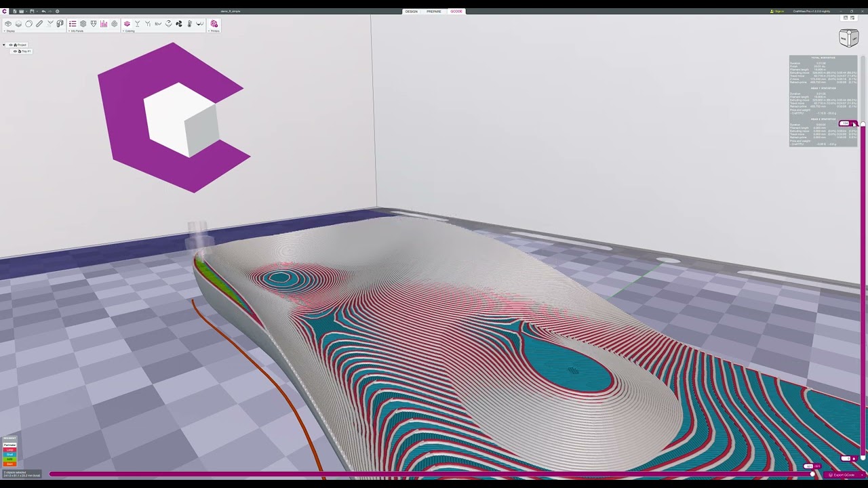Screen dimensions: 868x488
Task: Select coloring by segment type
Action: pyautogui.click(x=127, y=24)
